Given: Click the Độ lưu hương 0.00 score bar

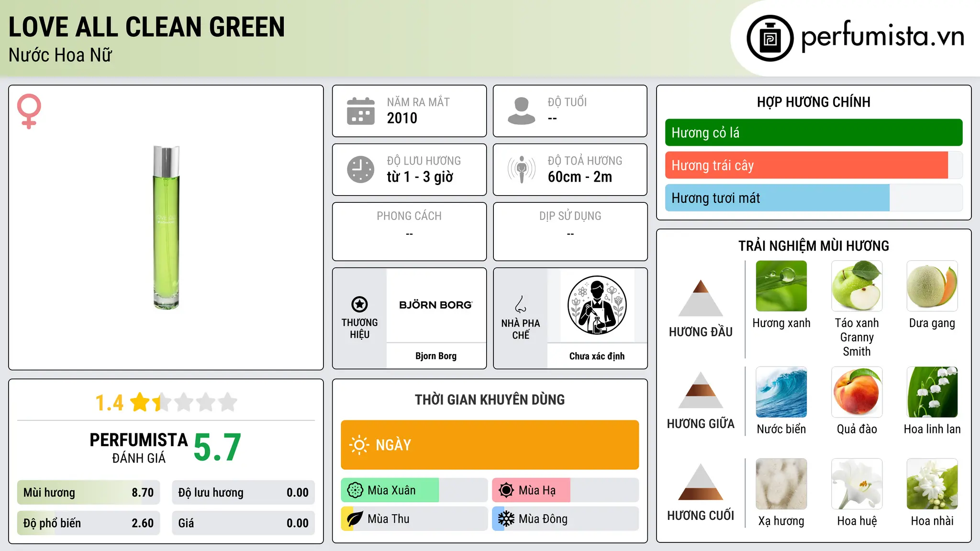Looking at the screenshot, I should click(244, 493).
